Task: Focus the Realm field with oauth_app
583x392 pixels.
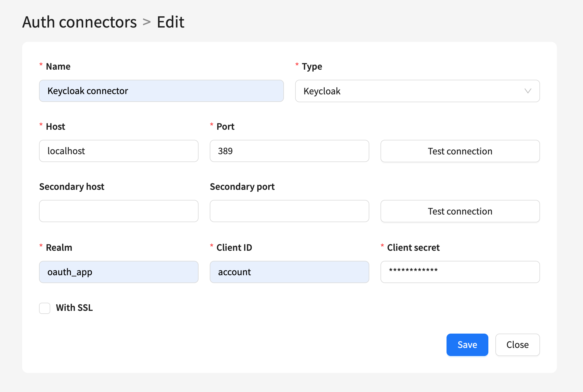Action: point(119,272)
